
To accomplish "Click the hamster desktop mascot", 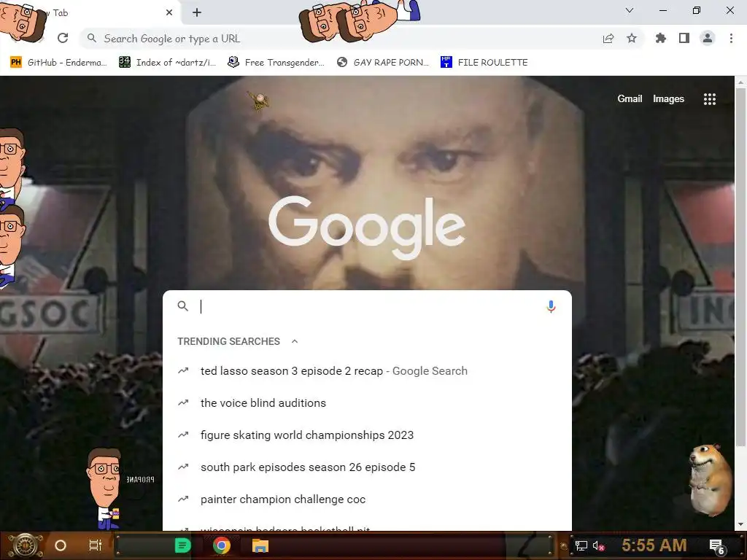I will coord(709,480).
